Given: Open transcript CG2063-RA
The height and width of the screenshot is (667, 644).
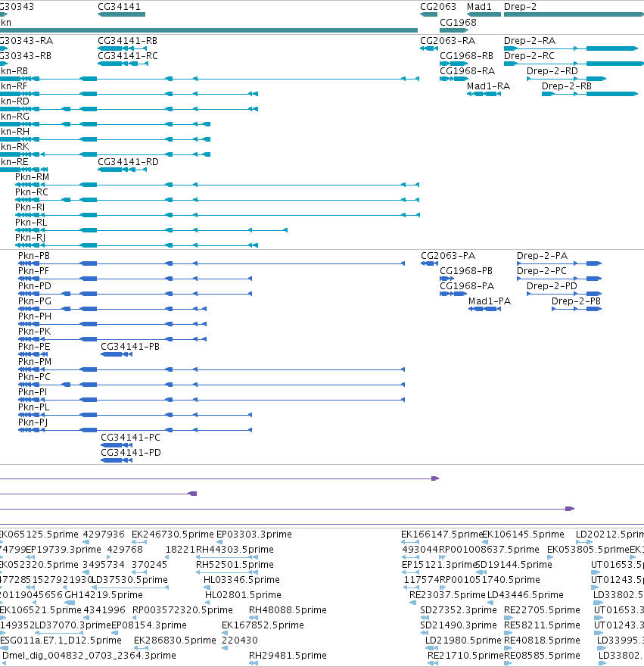Looking at the screenshot, I should [x=447, y=41].
